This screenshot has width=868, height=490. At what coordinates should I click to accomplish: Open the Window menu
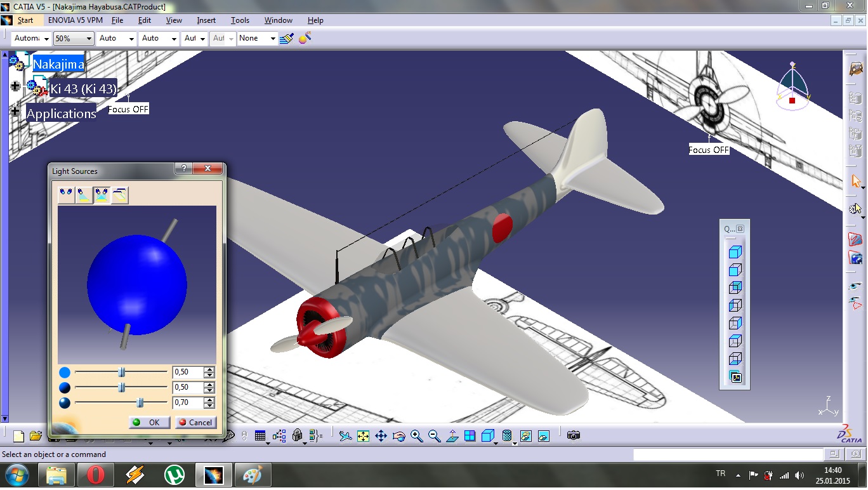(x=279, y=20)
